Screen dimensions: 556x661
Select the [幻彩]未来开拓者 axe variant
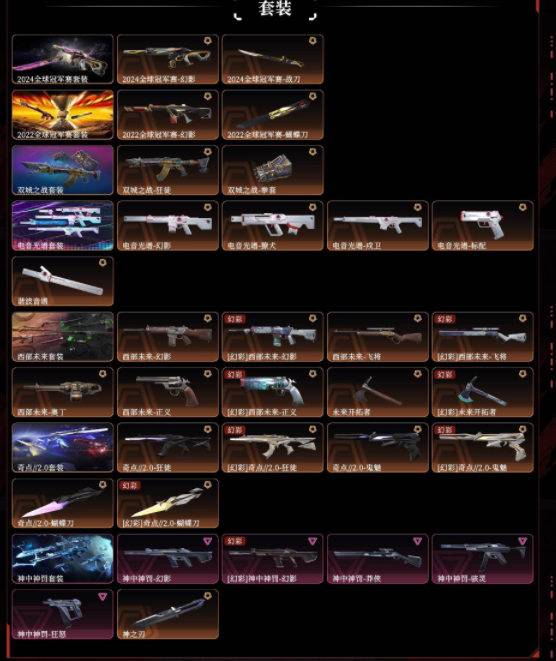click(483, 392)
